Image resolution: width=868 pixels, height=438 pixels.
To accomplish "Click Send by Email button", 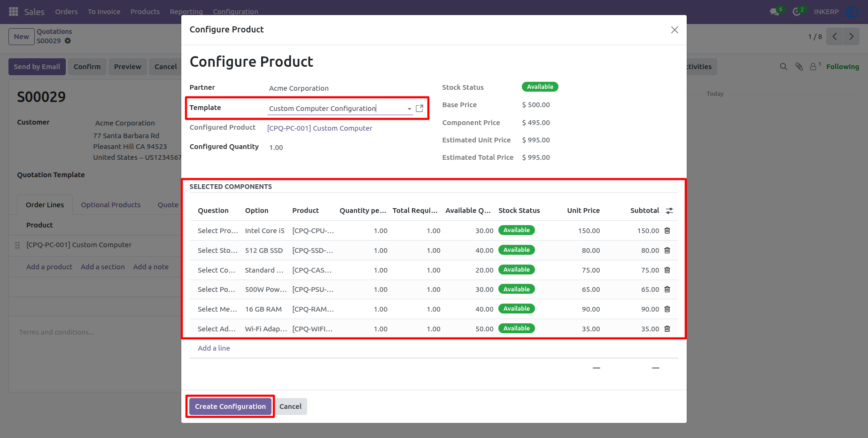I will (x=37, y=67).
